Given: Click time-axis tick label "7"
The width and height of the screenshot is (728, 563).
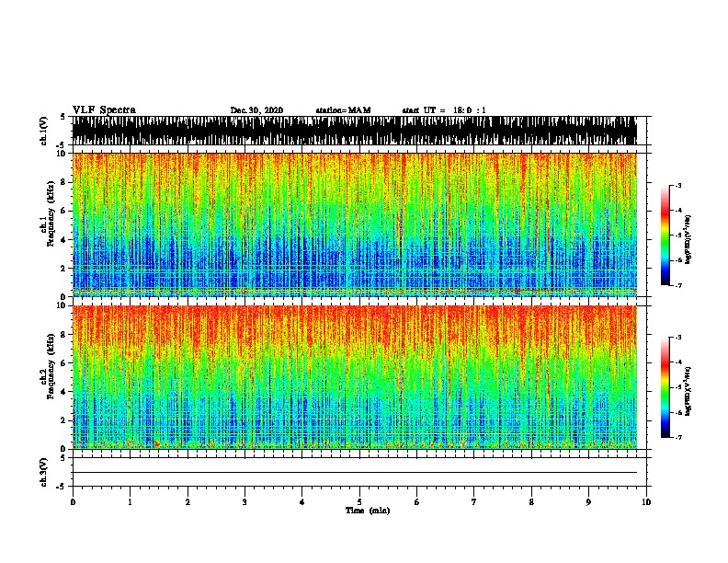Looking at the screenshot, I should tap(474, 501).
